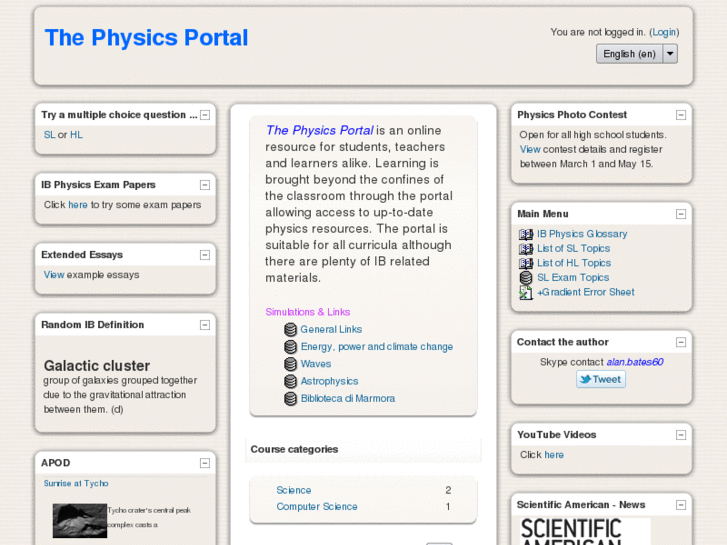The height and width of the screenshot is (545, 727).
Task: Click the Simulations & Links heading
Action: click(x=308, y=312)
